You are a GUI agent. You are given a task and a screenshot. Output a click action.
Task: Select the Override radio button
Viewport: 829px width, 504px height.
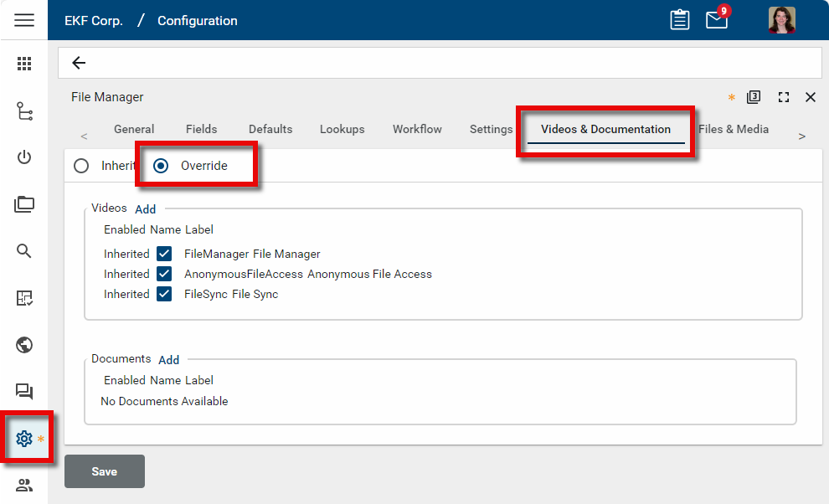tap(161, 166)
